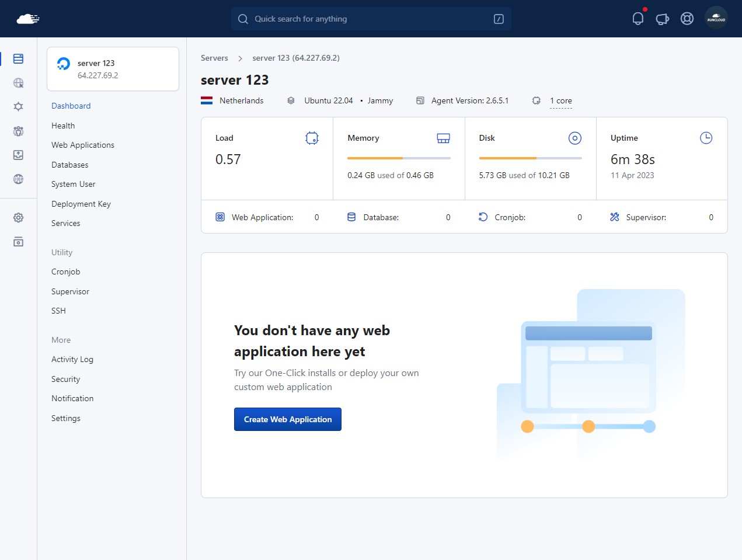Click the RunCloud cloud logo
742x560 pixels.
click(28, 19)
